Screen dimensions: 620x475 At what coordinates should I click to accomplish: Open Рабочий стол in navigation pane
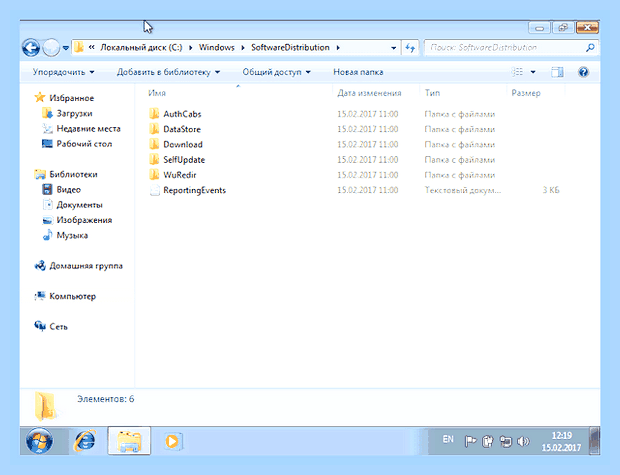point(84,144)
